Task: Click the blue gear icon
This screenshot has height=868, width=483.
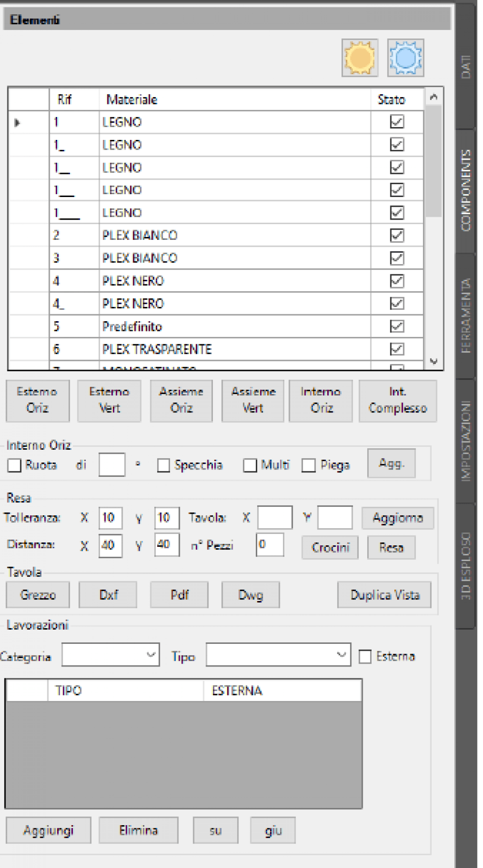Action: click(x=405, y=58)
